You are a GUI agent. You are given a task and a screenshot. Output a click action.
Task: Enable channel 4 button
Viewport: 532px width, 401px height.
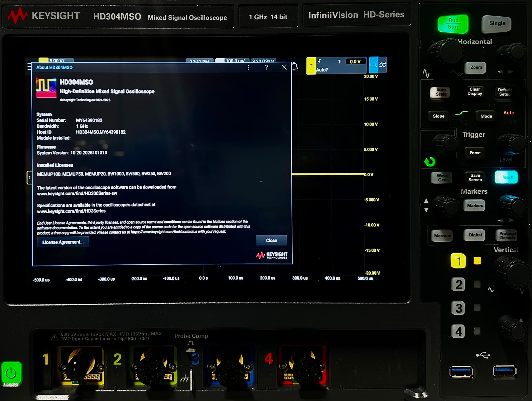point(458,332)
